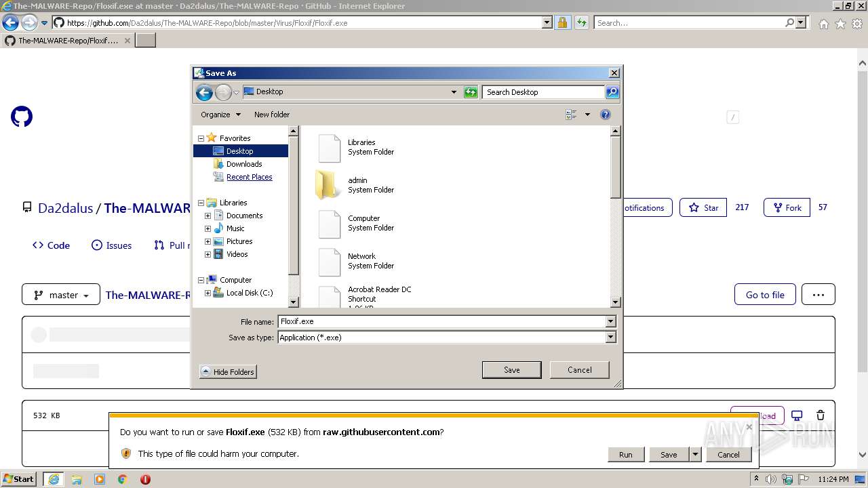Click Save button in Save As dialog
The width and height of the screenshot is (868, 488).
click(x=512, y=370)
